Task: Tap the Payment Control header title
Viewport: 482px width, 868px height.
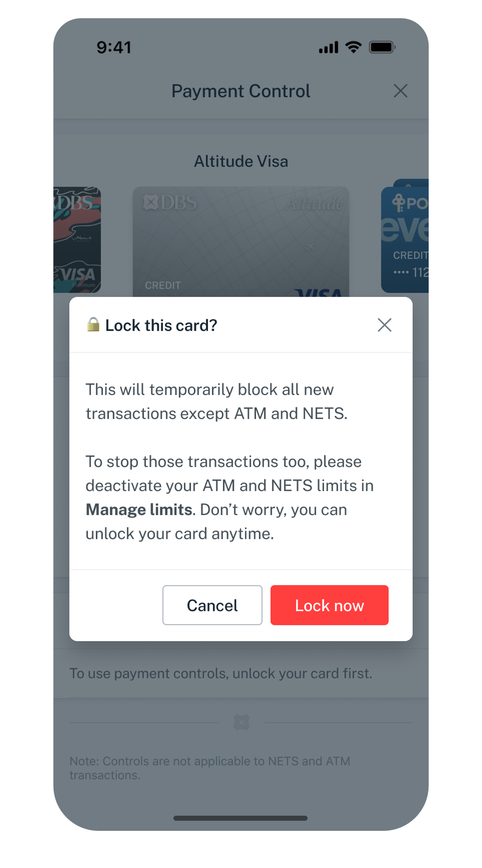Action: [241, 91]
